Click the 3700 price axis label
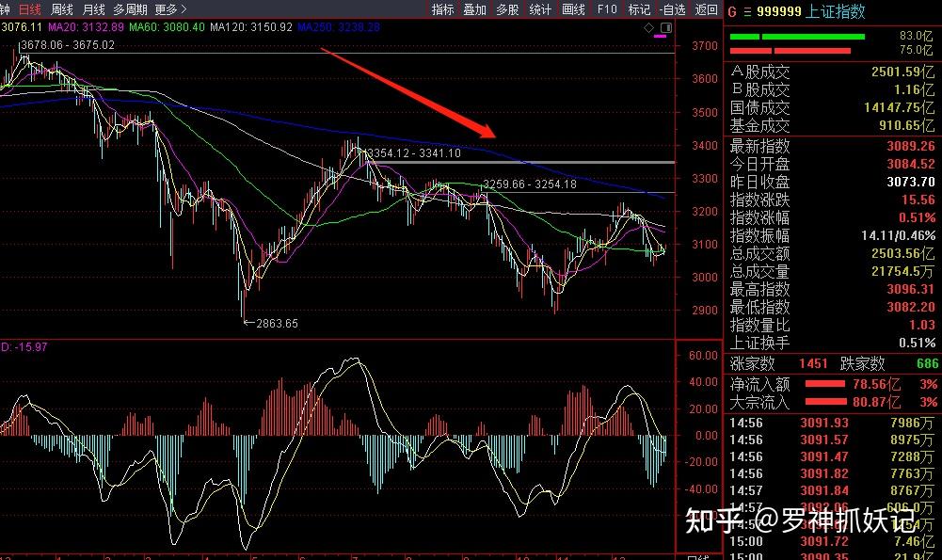 705,46
